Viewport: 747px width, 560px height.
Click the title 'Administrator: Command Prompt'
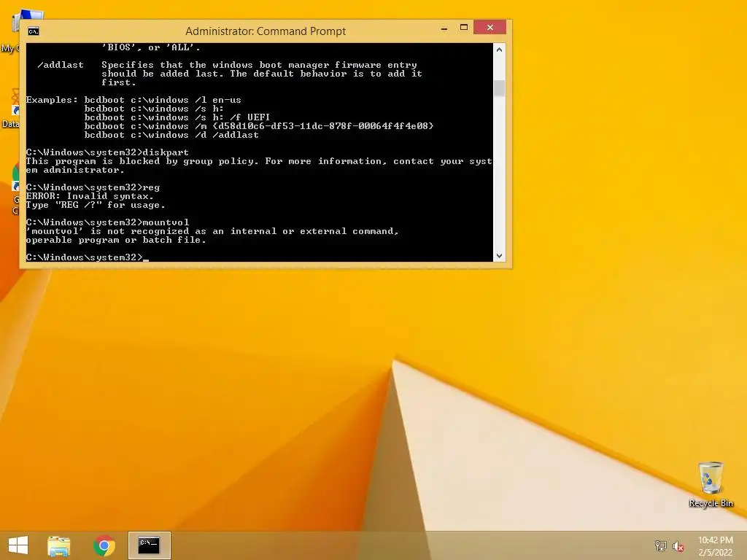tap(266, 31)
